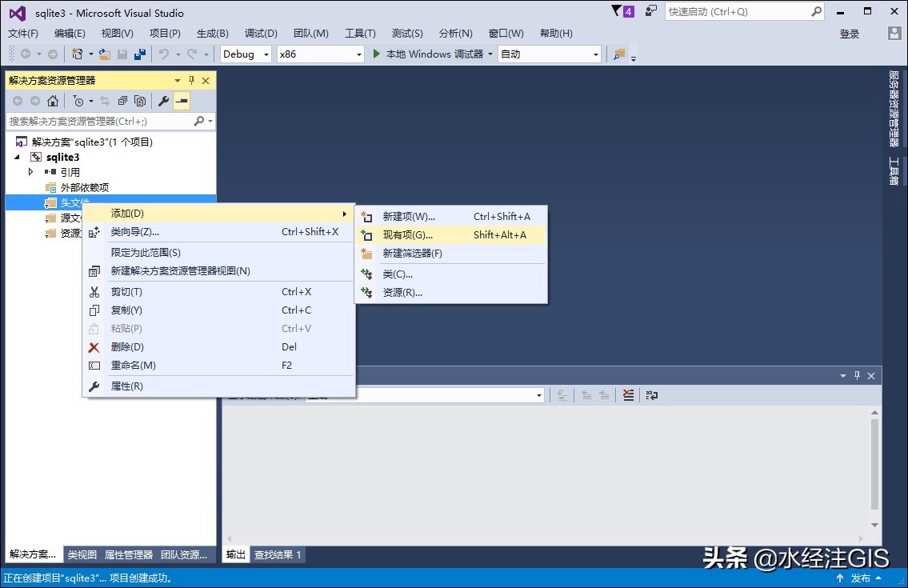Open Output panel source dropdown
Screen dimensions: 908x588
538,395
